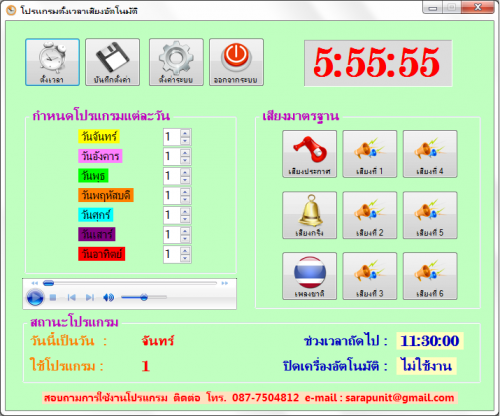
Task: Click the media player volume slider
Action: pos(144,297)
